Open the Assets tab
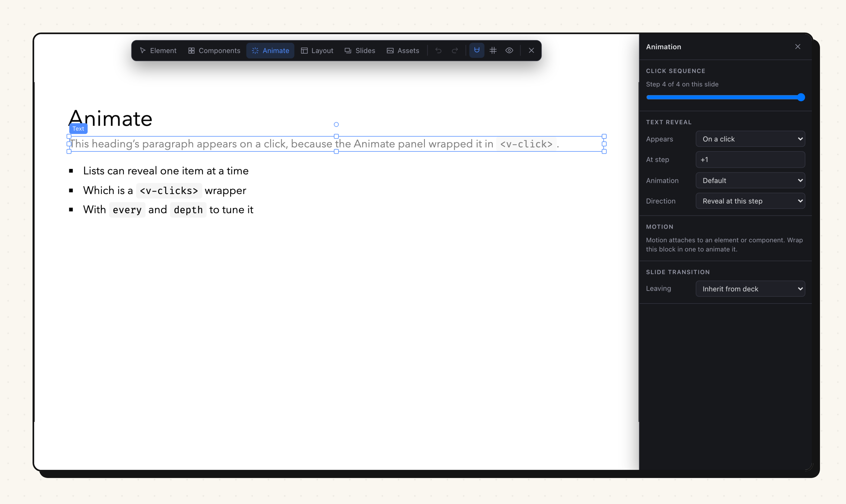 click(x=403, y=51)
